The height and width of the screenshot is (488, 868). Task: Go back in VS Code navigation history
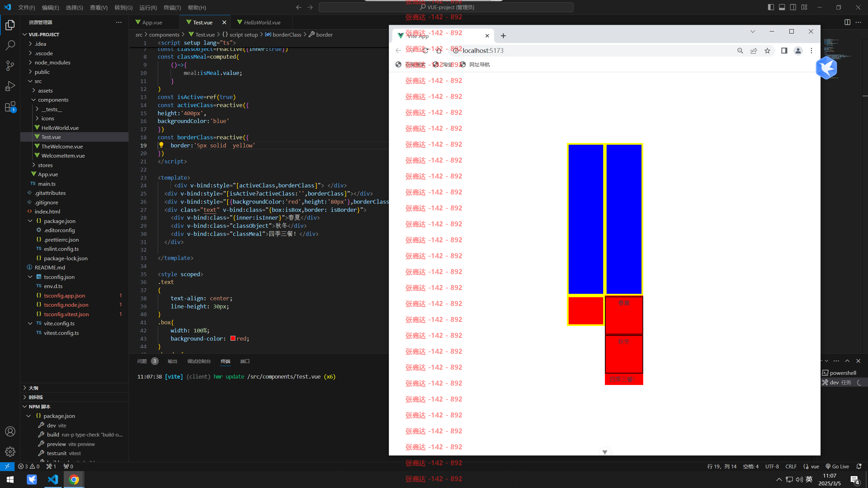[299, 7]
